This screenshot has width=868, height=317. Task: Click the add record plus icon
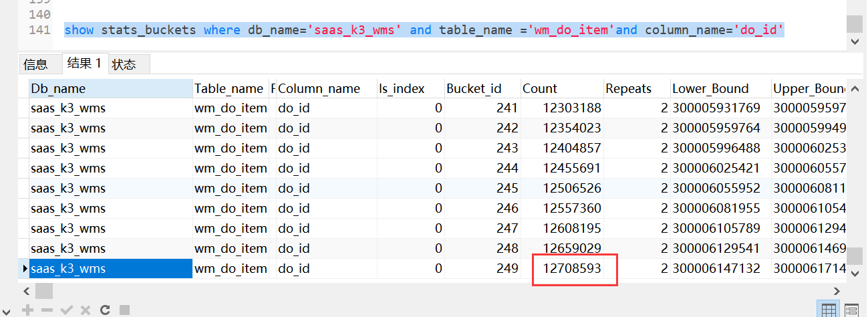point(28,310)
